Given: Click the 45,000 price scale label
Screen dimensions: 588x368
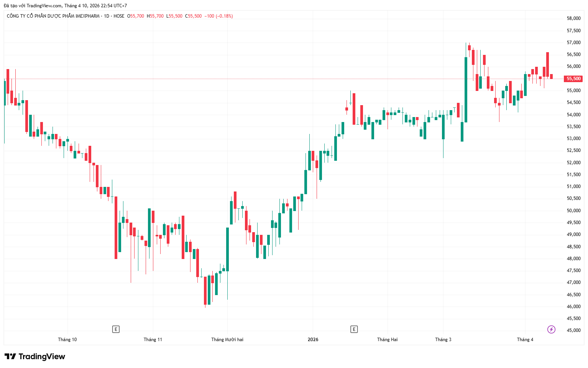Looking at the screenshot, I should tap(573, 330).
